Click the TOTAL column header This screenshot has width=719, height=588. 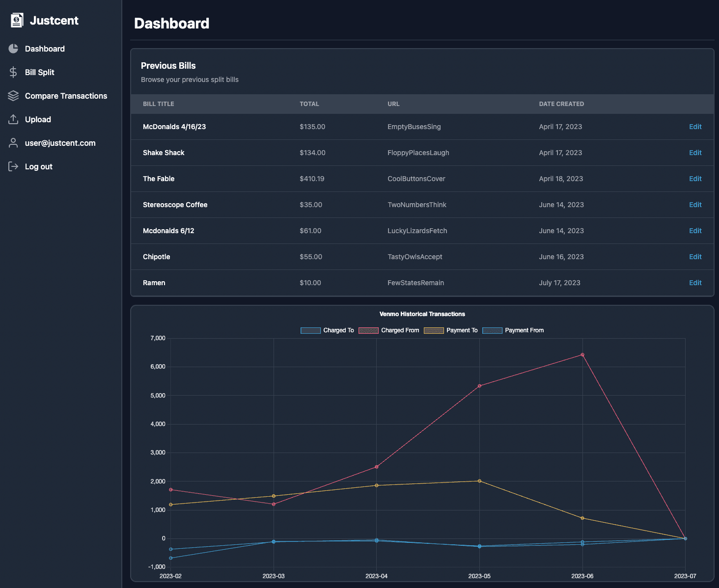(309, 104)
